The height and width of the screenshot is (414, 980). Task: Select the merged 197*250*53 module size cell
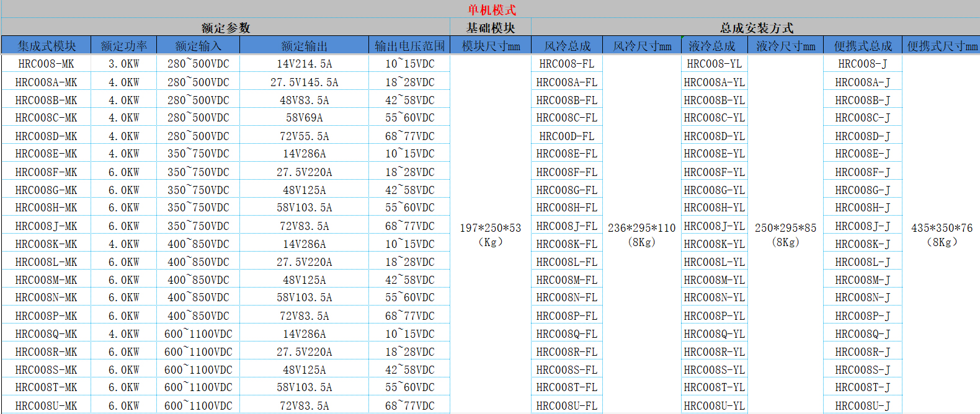(490, 234)
